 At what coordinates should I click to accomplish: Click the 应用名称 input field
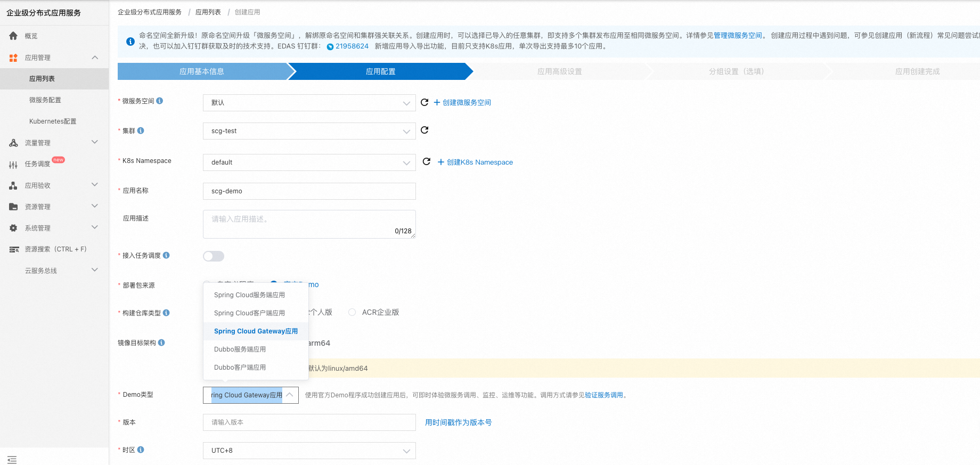click(309, 191)
